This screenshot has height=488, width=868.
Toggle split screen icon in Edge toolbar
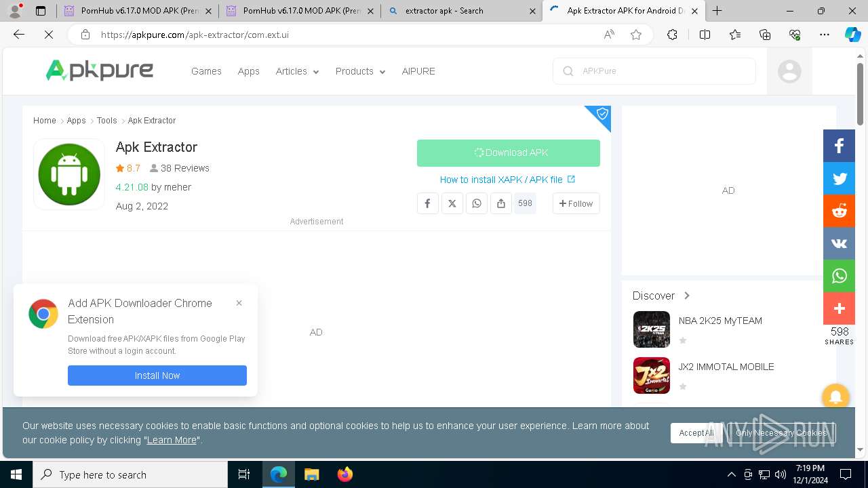click(x=705, y=35)
